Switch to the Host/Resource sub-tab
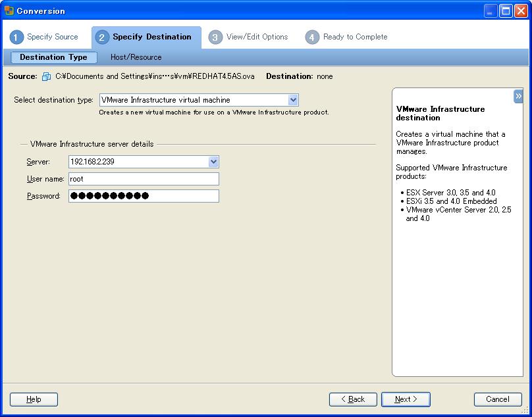 pos(136,57)
